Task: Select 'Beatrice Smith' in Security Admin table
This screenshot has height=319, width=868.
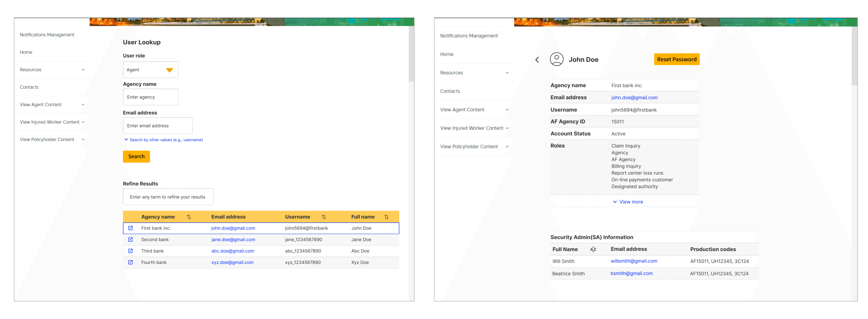Action: point(568,274)
